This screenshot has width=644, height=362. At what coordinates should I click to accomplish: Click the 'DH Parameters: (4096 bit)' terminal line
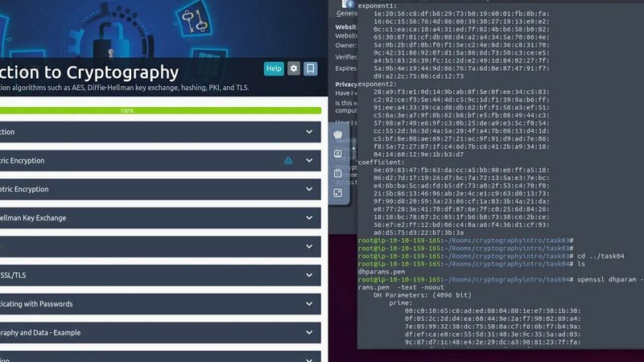[422, 295]
